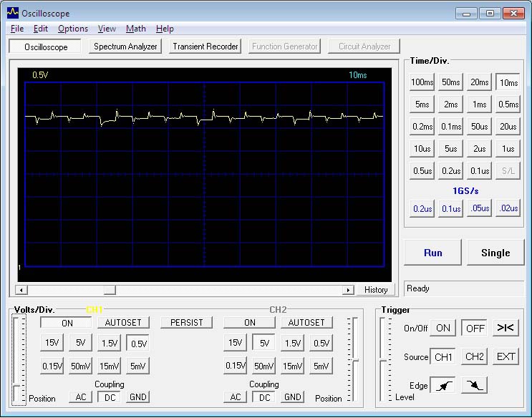Click the horizontal scrollbar right arrow
532x418 pixels.
[x=348, y=290]
